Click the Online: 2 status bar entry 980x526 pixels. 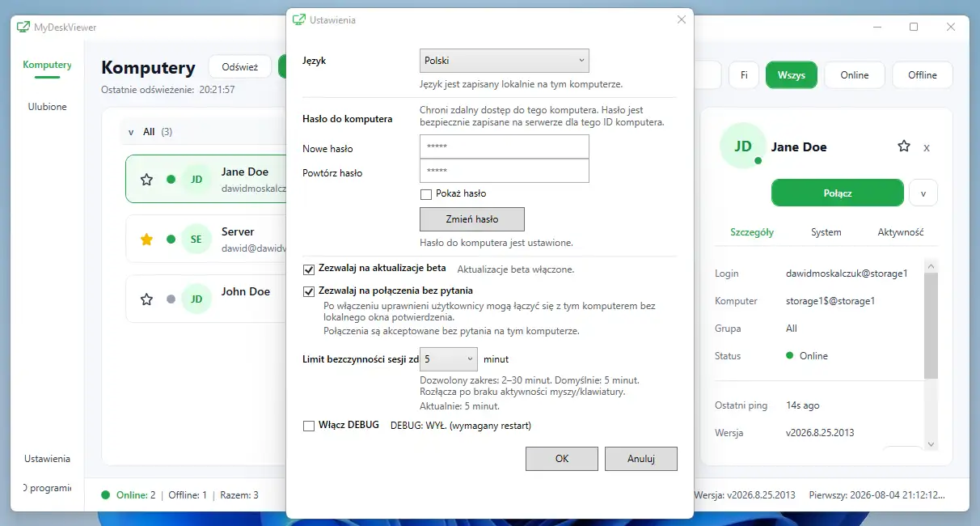129,494
